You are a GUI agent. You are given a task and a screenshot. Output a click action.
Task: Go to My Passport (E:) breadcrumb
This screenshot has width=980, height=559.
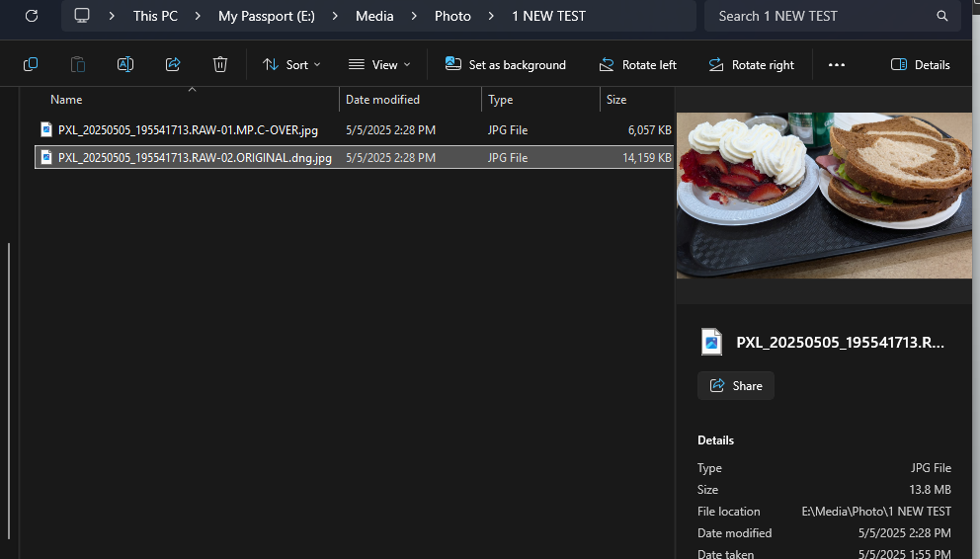(267, 16)
